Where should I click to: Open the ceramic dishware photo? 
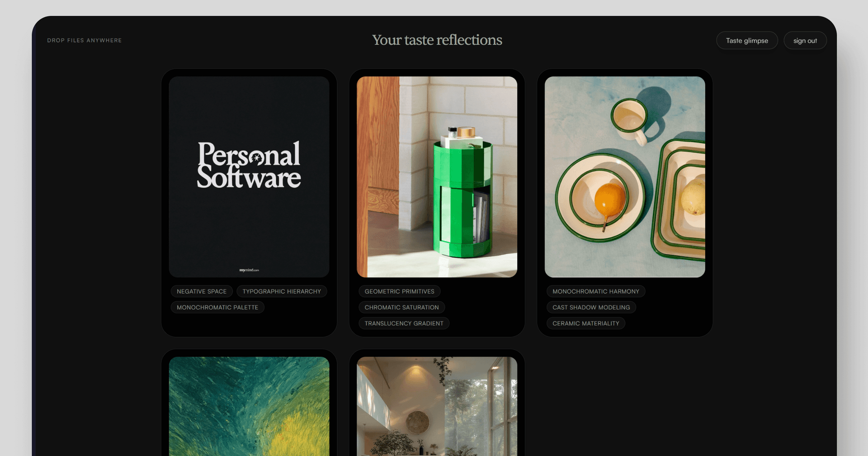625,176
